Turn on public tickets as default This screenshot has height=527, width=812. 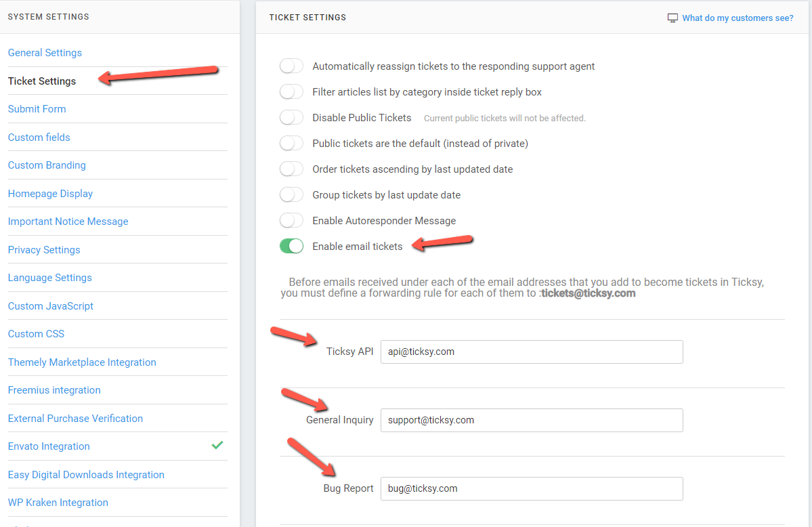click(291, 142)
